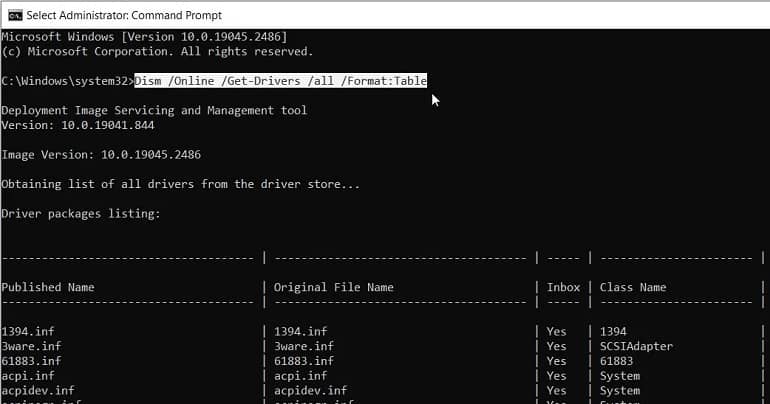Screen dimensions: 770x404
Task: Click the Command Prompt icon in title bar
Action: click(x=15, y=16)
